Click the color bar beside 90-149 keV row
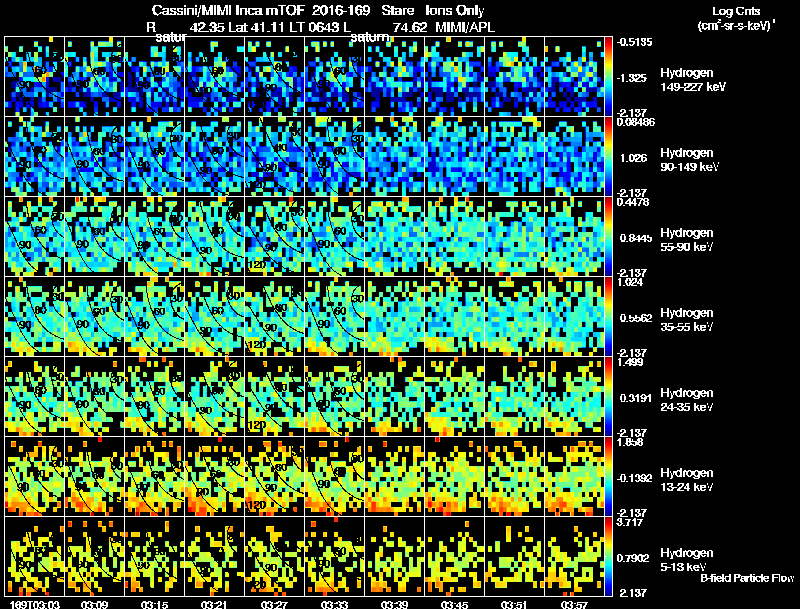Viewport: 800px width, 609px height. point(608,156)
